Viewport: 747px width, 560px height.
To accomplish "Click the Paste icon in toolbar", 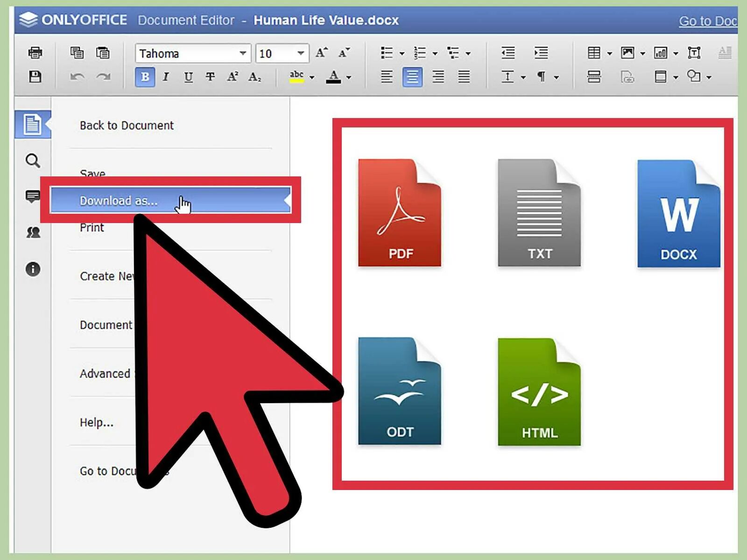I will [x=103, y=53].
